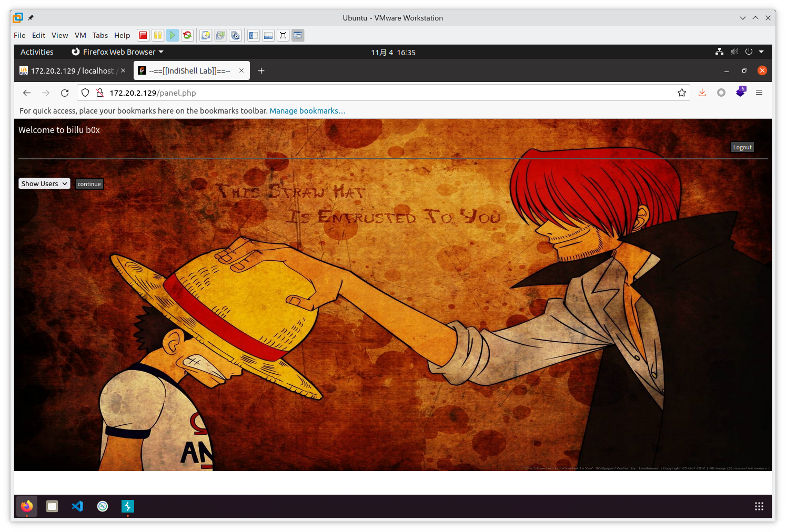Viewport: 786px width, 532px height.
Task: Toggle the VMware library sidebar icon
Action: point(254,35)
